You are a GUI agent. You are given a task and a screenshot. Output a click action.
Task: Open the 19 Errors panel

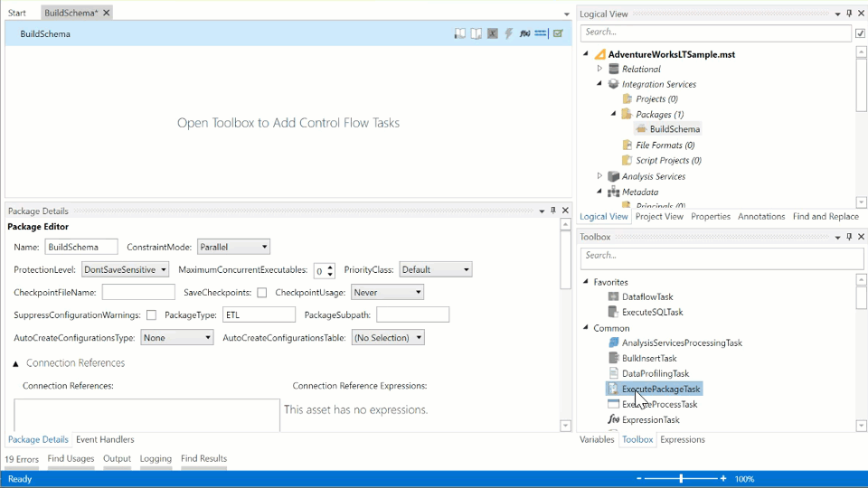click(x=22, y=459)
